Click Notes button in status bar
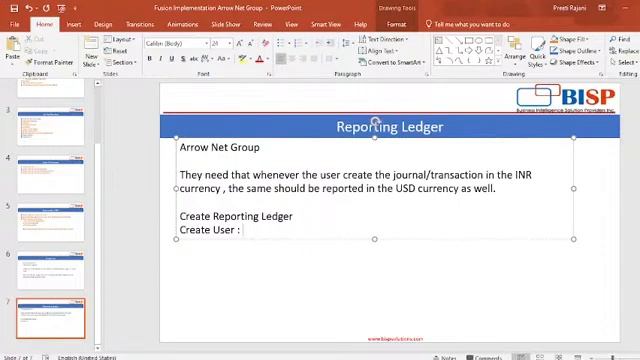 (444, 358)
